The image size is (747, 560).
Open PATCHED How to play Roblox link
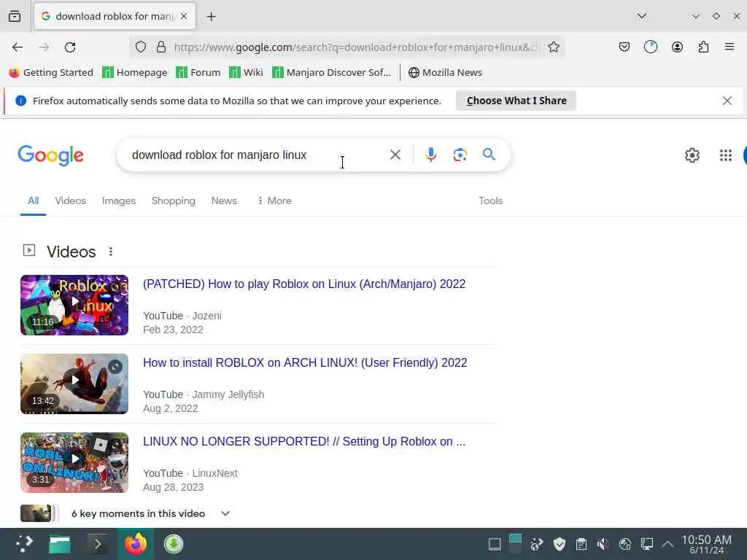tap(304, 284)
